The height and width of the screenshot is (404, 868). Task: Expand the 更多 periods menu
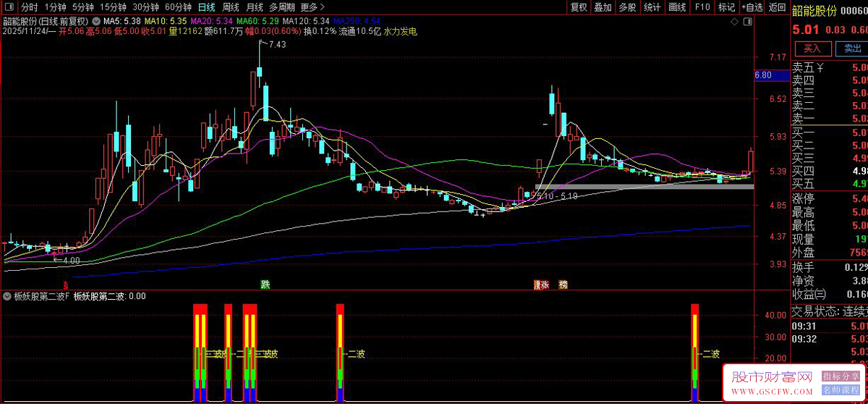[x=312, y=7]
